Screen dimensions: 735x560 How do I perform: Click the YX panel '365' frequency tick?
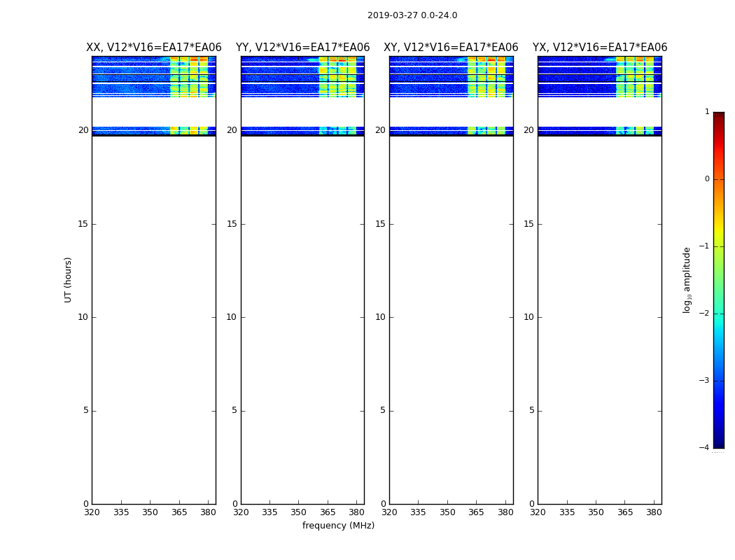(625, 512)
